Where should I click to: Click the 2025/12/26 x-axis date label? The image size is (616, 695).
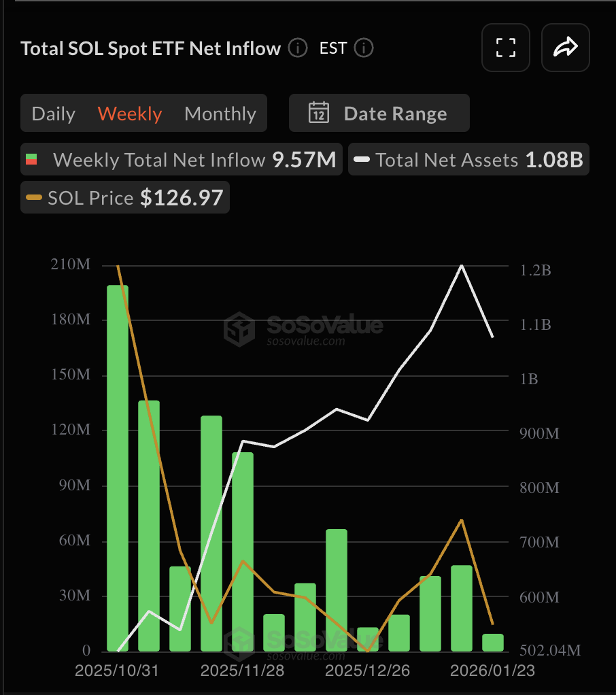point(368,671)
